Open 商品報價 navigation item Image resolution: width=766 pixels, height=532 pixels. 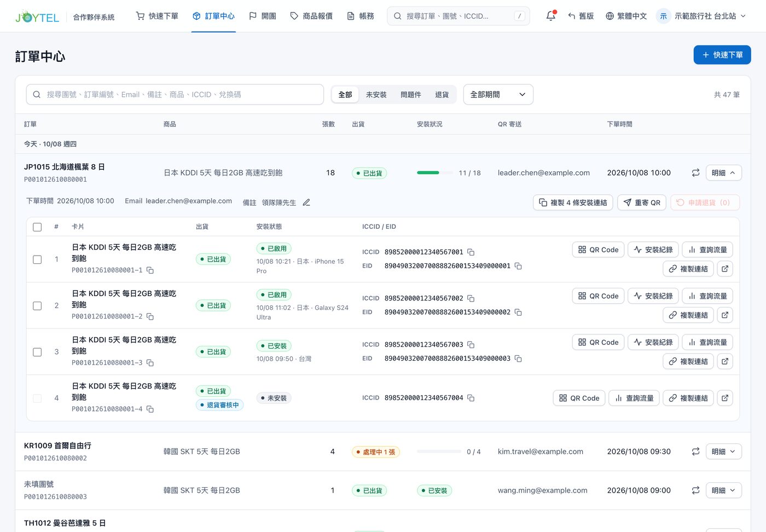pyautogui.click(x=311, y=16)
